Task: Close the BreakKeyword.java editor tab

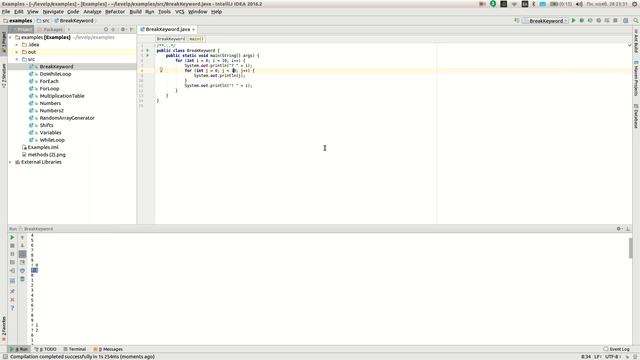Action: coord(193,29)
